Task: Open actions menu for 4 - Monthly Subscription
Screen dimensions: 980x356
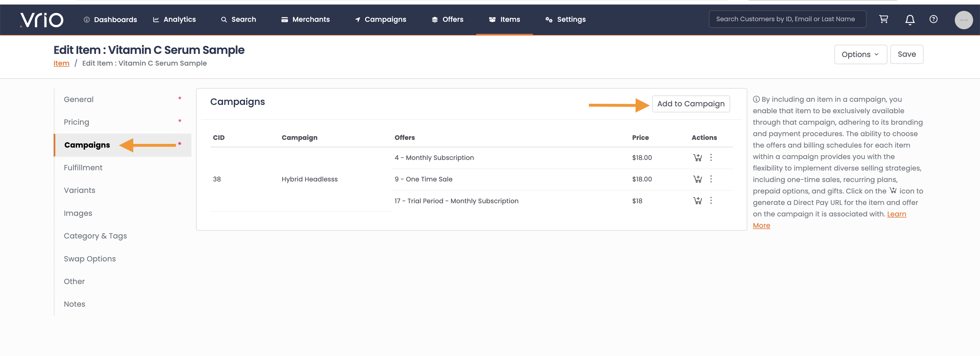Action: coord(711,158)
